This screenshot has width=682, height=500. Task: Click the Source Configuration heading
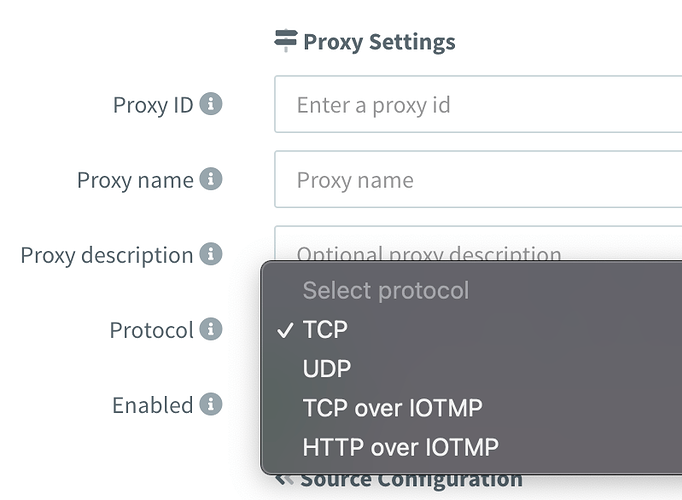pos(411,480)
